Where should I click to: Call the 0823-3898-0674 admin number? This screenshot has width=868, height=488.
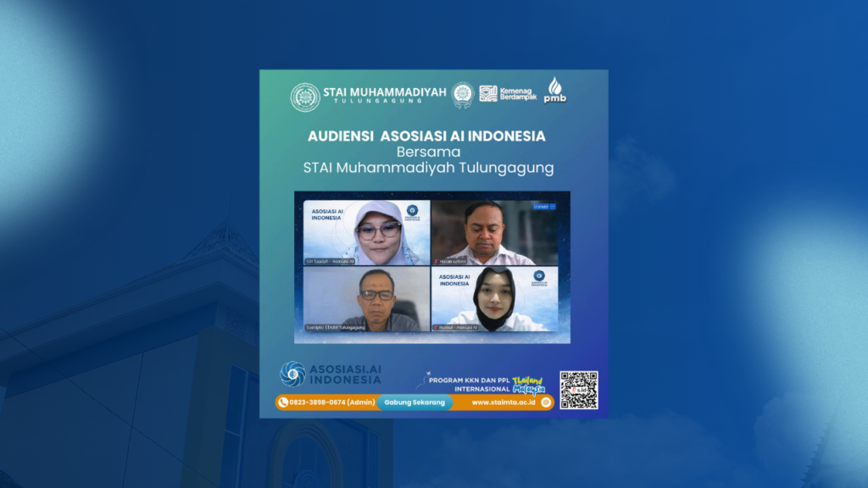pos(332,402)
